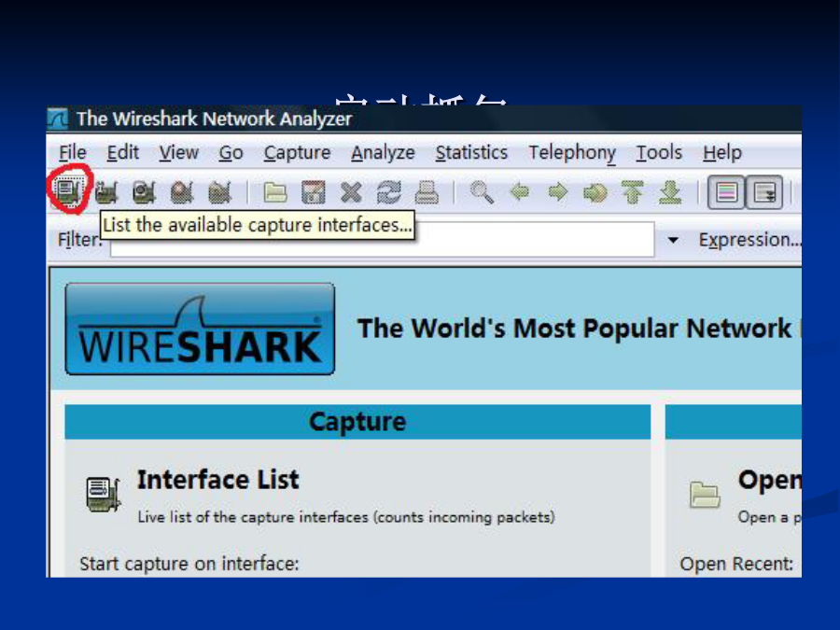Open the Analyze menu
This screenshot has height=630, width=840.
click(383, 153)
